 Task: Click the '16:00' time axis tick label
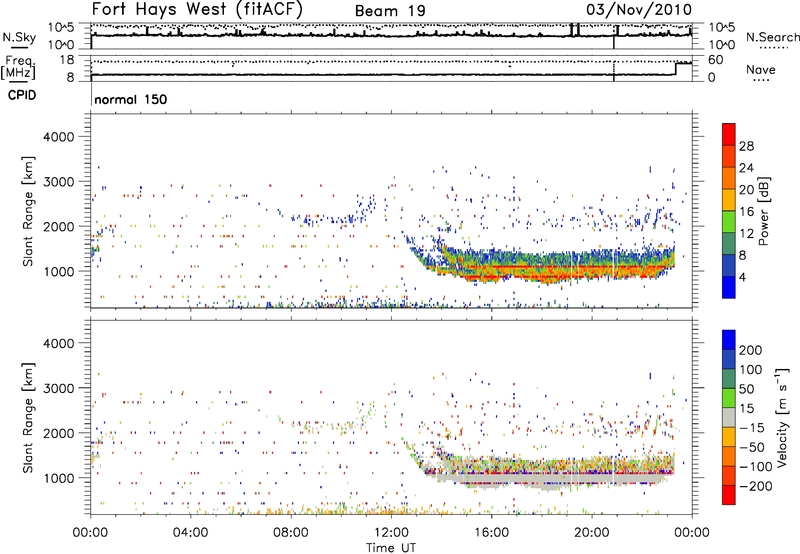pos(491,533)
